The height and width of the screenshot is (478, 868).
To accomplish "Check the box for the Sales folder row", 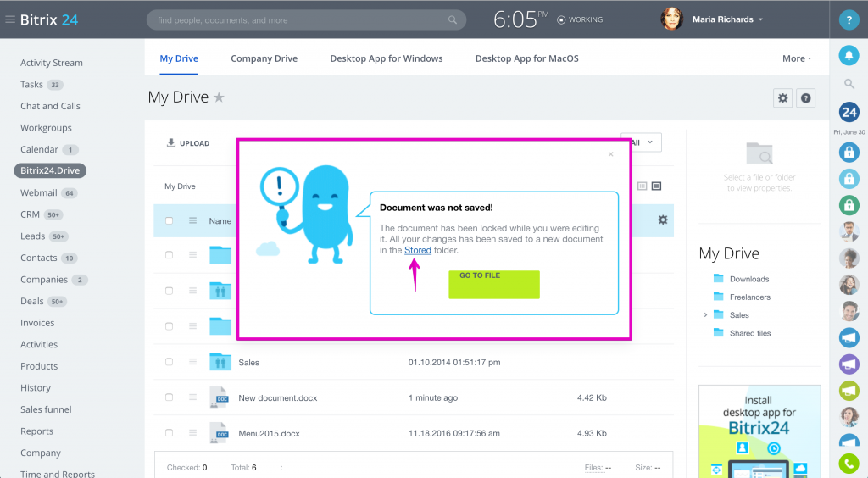I will coord(169,362).
